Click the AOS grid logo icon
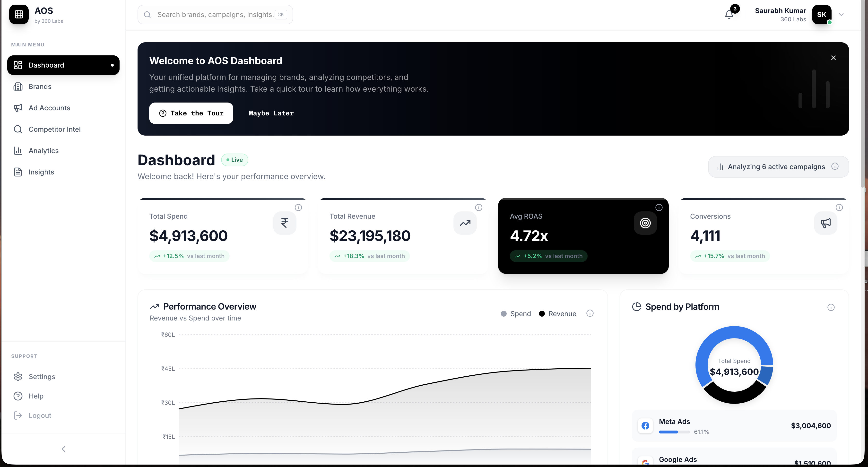This screenshot has width=868, height=467. point(19,15)
